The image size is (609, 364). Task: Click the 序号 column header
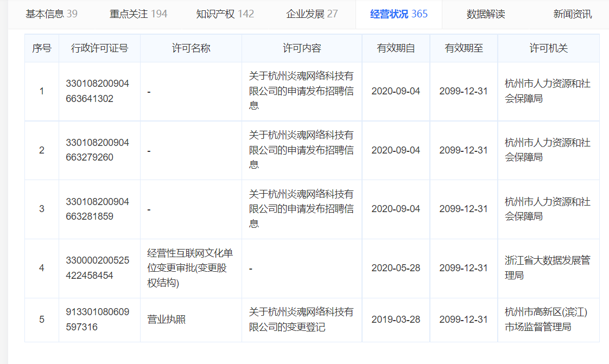[42, 48]
